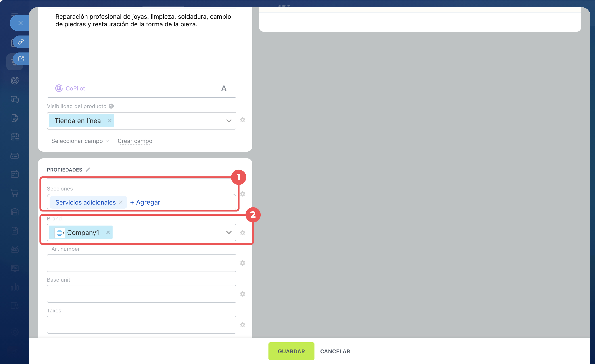This screenshot has height=364, width=595.
Task: Edit the PROPIEDADES section title
Action: point(88,170)
